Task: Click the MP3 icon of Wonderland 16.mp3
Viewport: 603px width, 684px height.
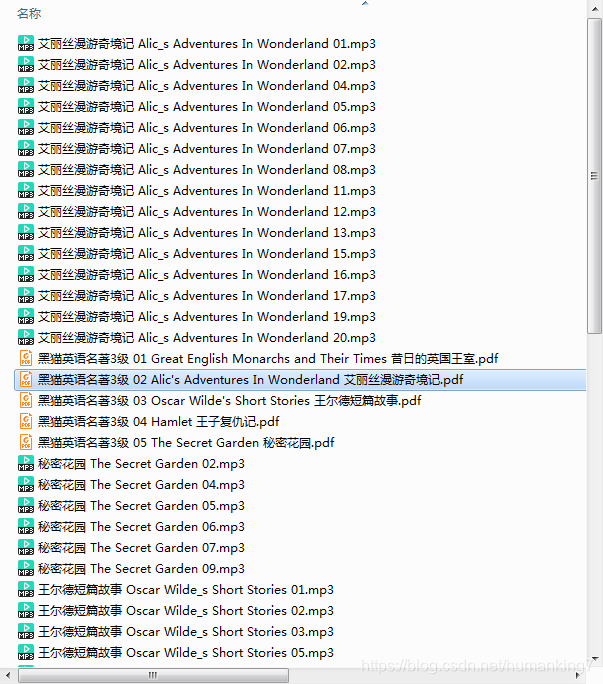Action: [26, 274]
